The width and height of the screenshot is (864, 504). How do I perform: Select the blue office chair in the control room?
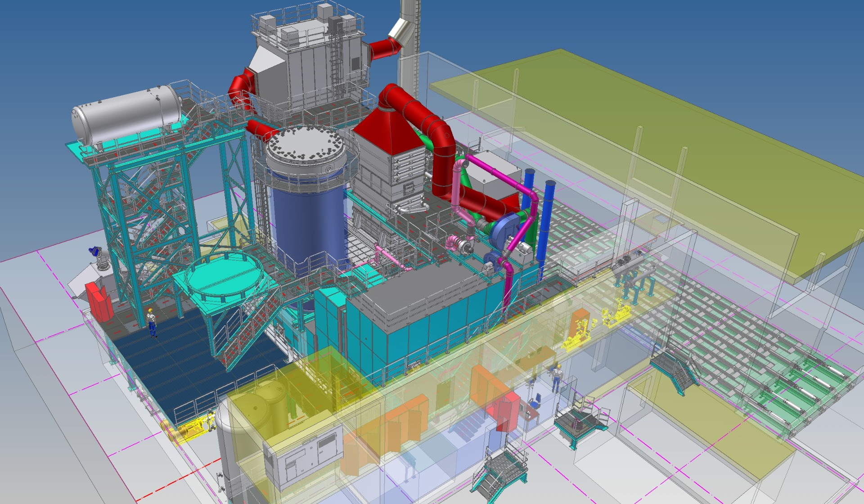point(535,401)
